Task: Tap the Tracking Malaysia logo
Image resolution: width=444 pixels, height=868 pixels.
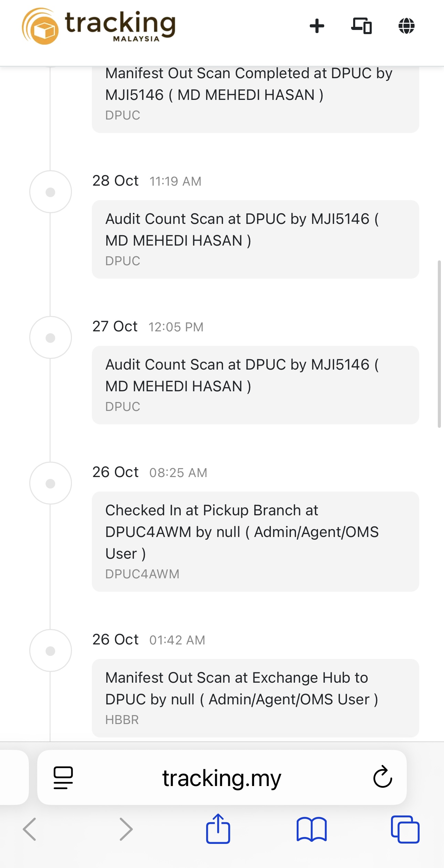Action: pos(98,26)
